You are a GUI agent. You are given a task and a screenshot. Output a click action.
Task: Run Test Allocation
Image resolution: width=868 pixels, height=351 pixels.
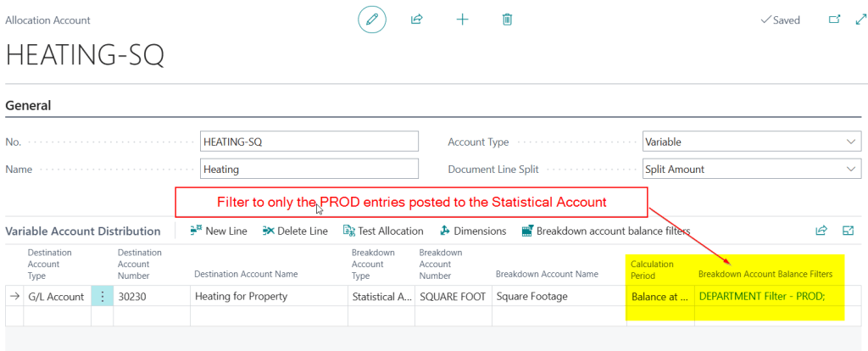[383, 231]
